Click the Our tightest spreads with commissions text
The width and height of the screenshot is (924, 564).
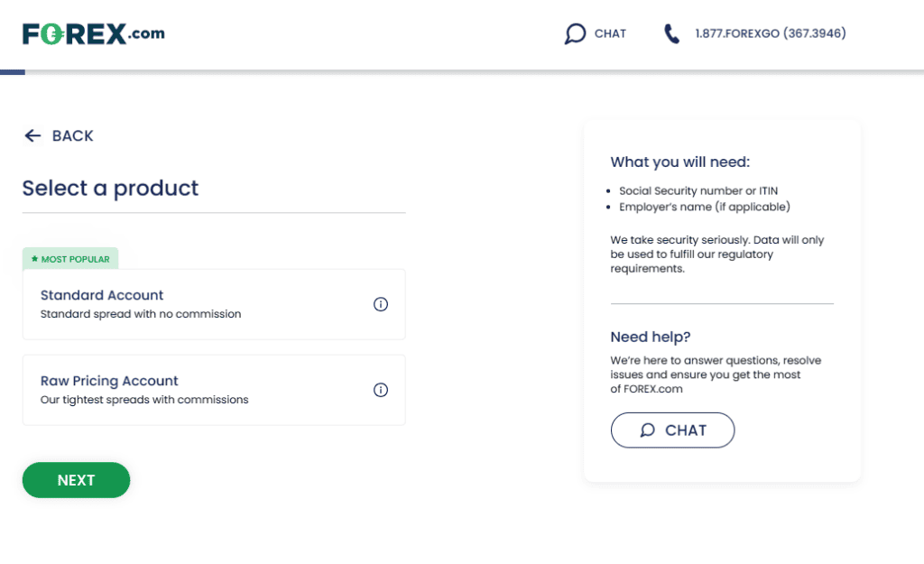point(144,400)
